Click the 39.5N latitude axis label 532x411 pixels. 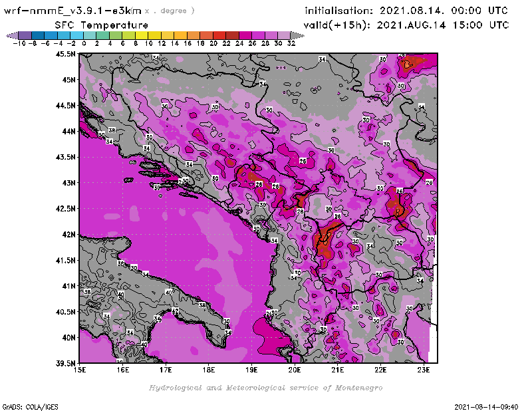pyautogui.click(x=65, y=363)
